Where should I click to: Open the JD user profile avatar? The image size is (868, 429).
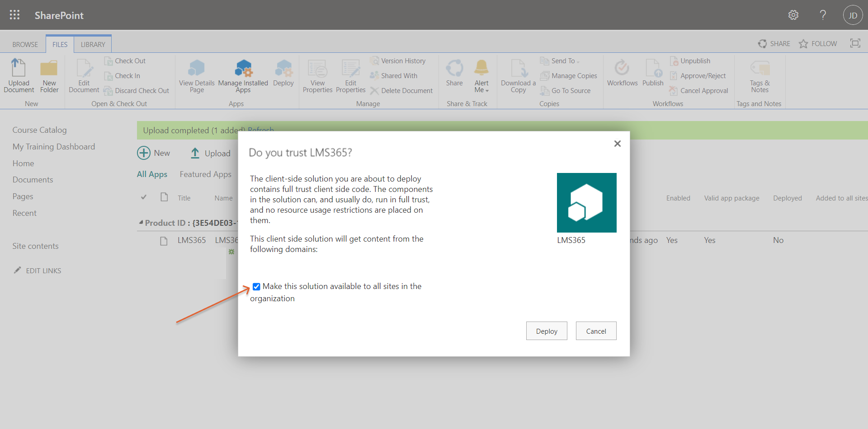(853, 15)
